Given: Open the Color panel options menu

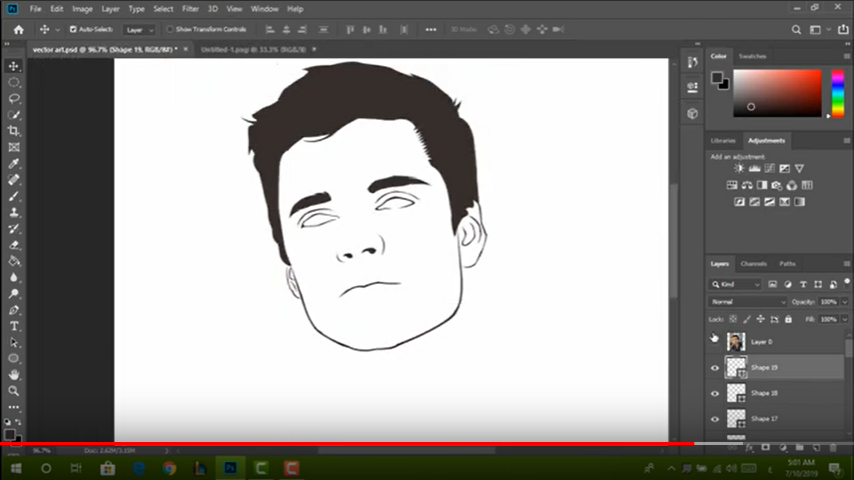Looking at the screenshot, I should (x=846, y=56).
